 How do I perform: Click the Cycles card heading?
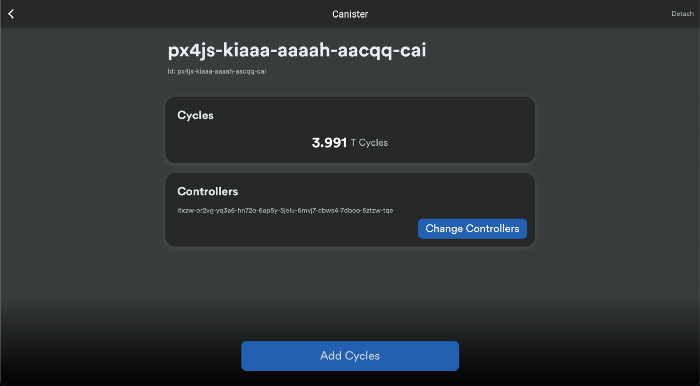point(195,115)
